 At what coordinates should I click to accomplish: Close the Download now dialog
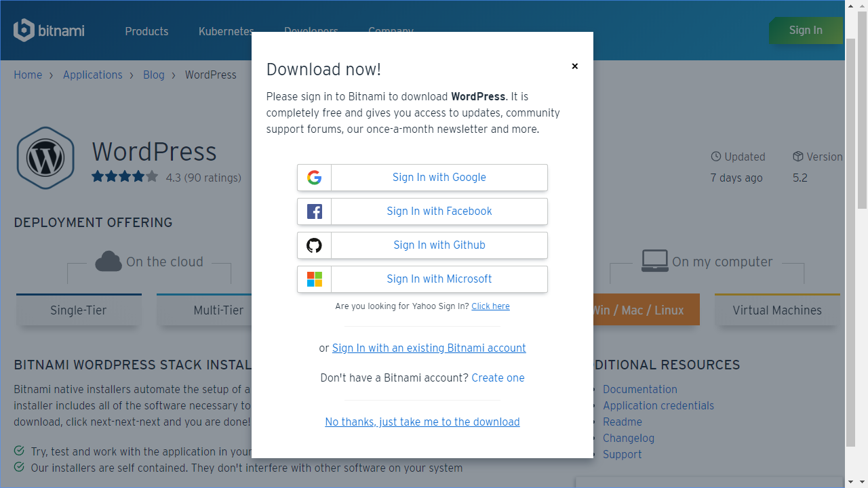pyautogui.click(x=574, y=66)
